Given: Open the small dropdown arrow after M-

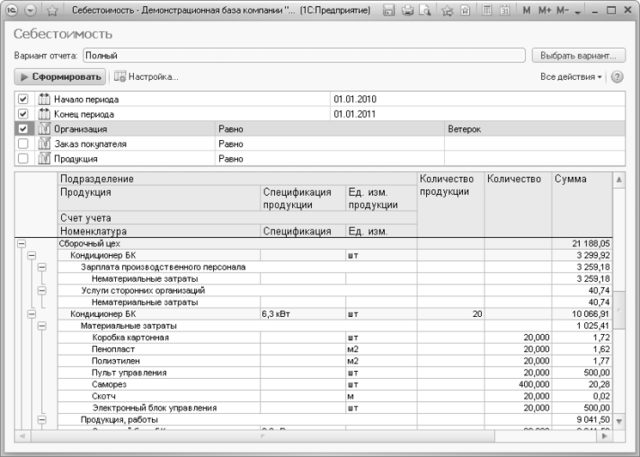Looking at the screenshot, I should point(577,12).
